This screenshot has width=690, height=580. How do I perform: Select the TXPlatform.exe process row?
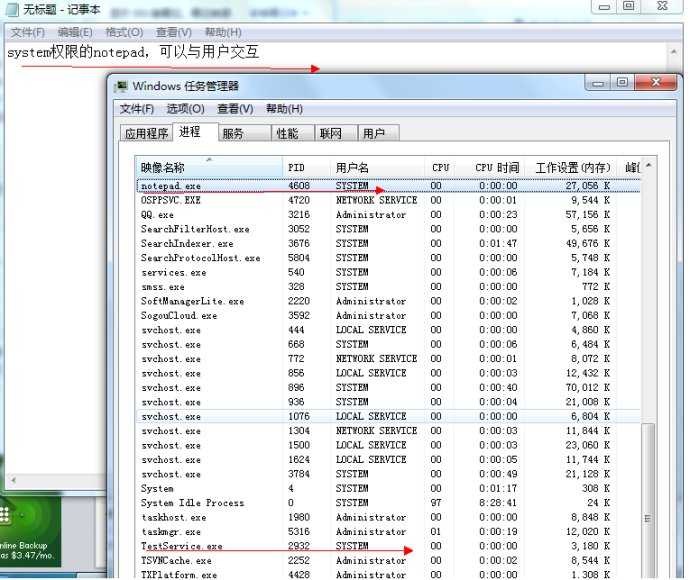tap(388, 574)
